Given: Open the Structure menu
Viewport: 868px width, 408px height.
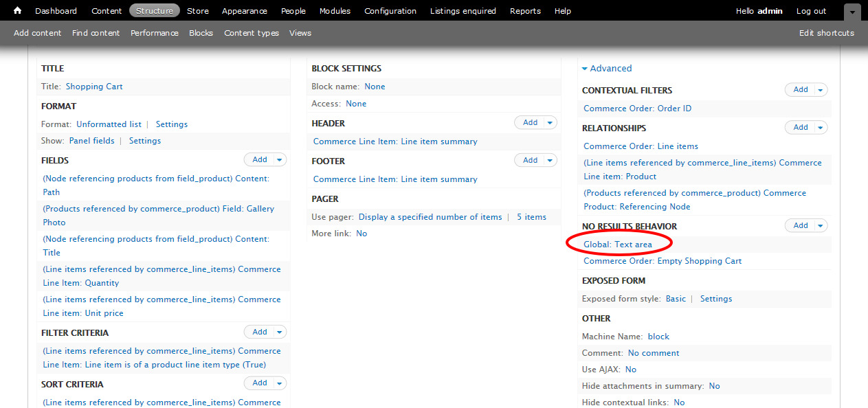Looking at the screenshot, I should pos(155,11).
